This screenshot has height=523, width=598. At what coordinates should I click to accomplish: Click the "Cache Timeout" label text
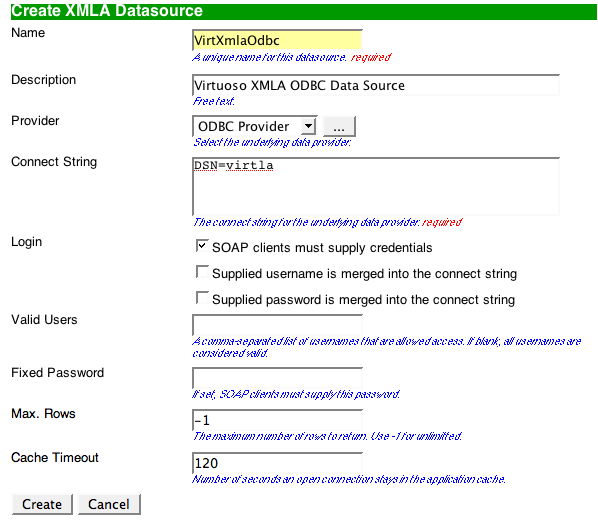tap(55, 457)
